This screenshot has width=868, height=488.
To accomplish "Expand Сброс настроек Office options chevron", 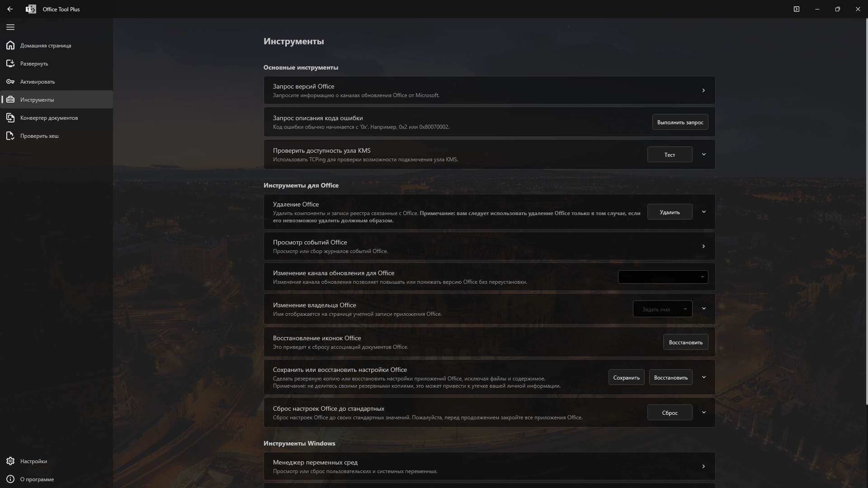I will (703, 412).
